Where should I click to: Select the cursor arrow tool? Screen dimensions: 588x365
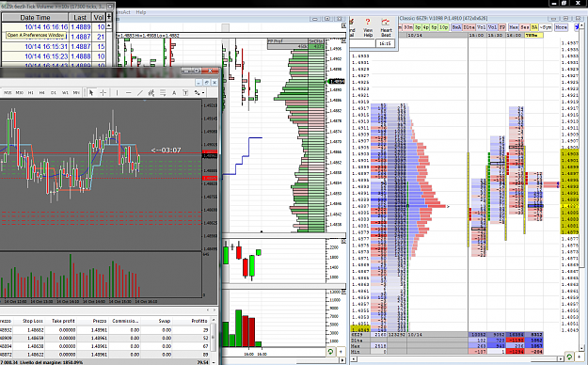point(90,92)
